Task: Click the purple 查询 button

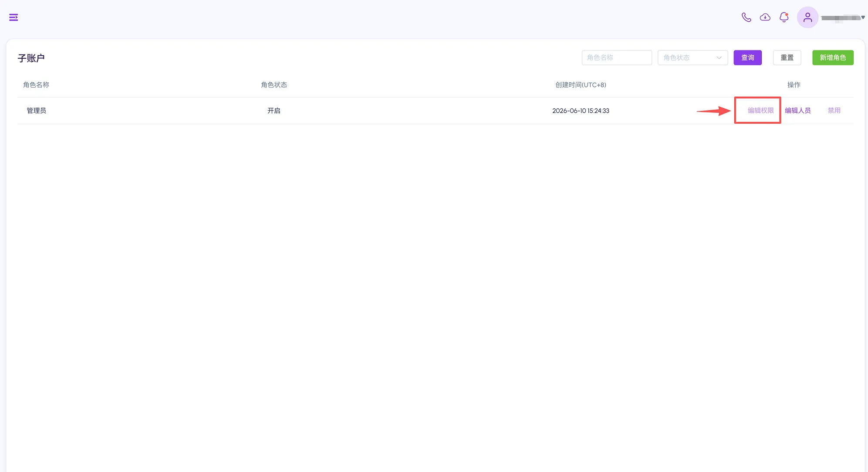Action: click(x=747, y=57)
